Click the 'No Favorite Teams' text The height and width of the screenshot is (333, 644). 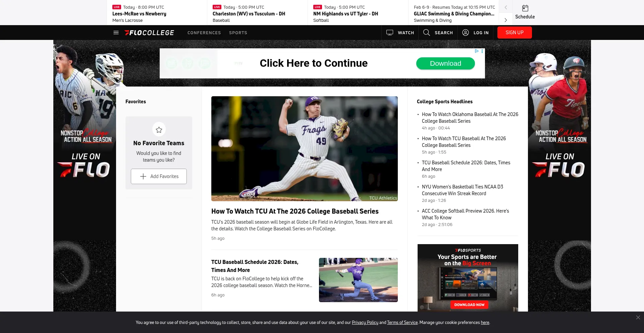point(159,143)
